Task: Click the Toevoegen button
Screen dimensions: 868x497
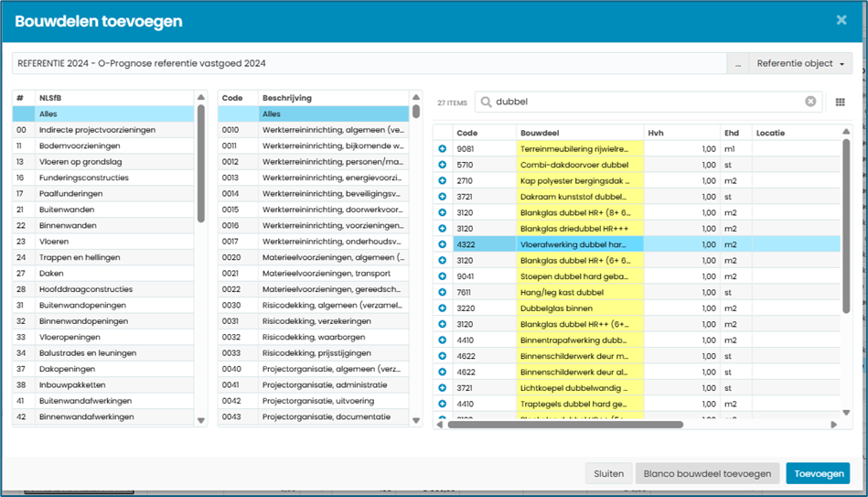Action: (819, 474)
